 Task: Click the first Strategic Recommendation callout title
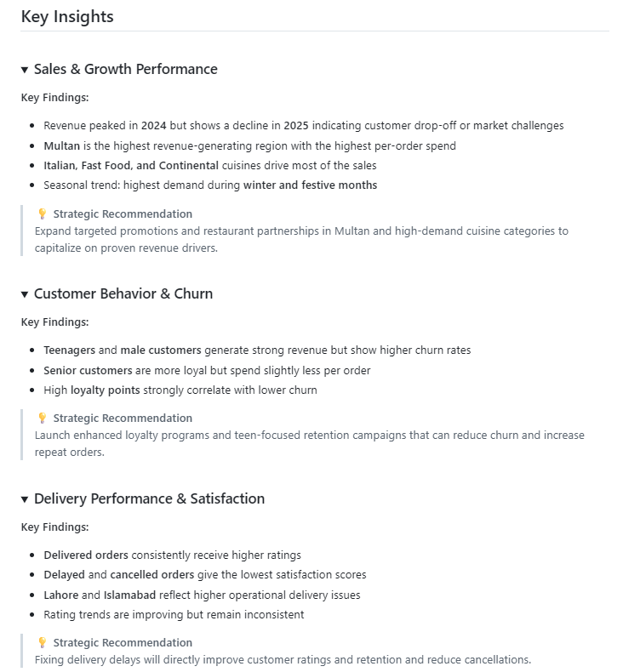[123, 214]
